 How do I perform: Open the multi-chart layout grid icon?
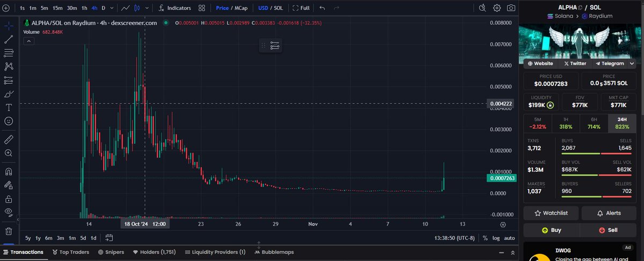201,8
